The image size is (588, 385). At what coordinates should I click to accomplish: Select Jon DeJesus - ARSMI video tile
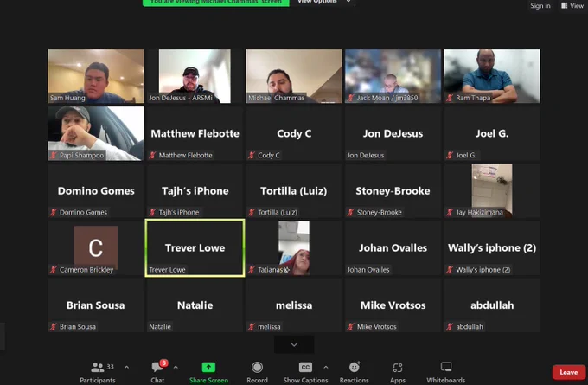195,76
